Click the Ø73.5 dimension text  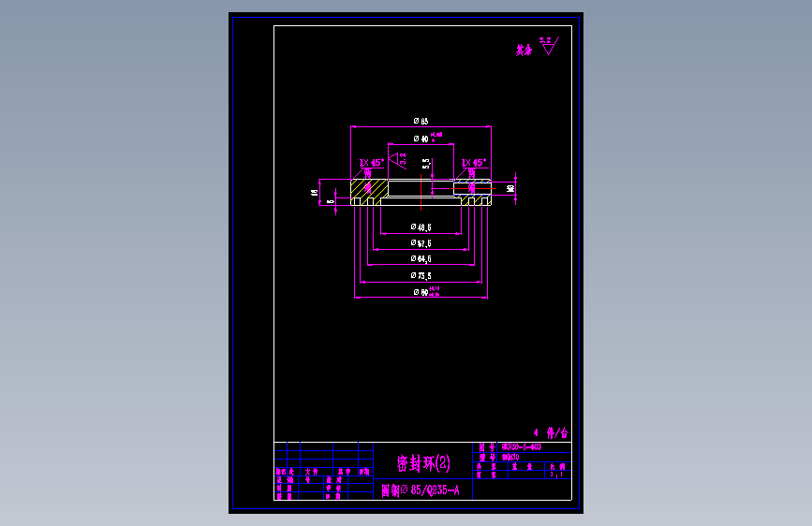click(421, 275)
